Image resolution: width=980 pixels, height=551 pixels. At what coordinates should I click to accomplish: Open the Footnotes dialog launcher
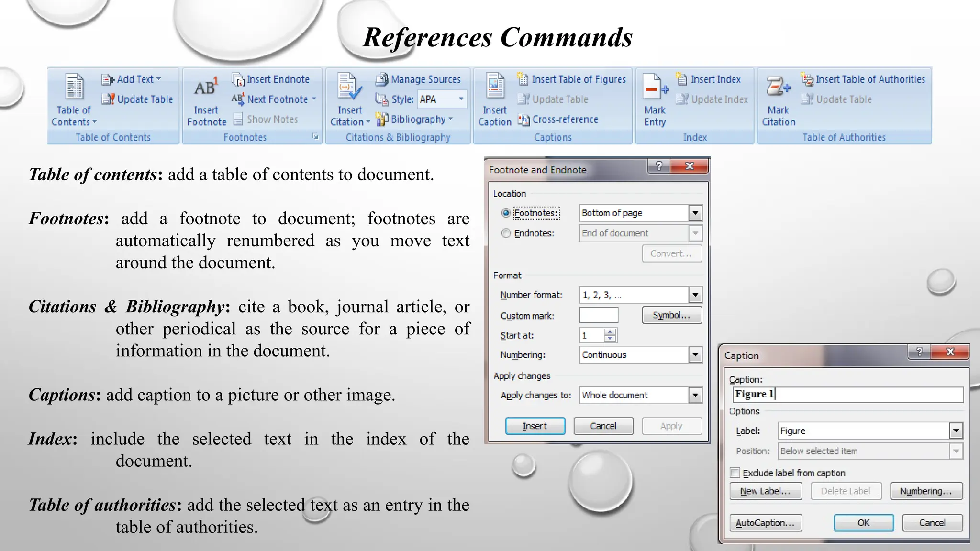315,137
